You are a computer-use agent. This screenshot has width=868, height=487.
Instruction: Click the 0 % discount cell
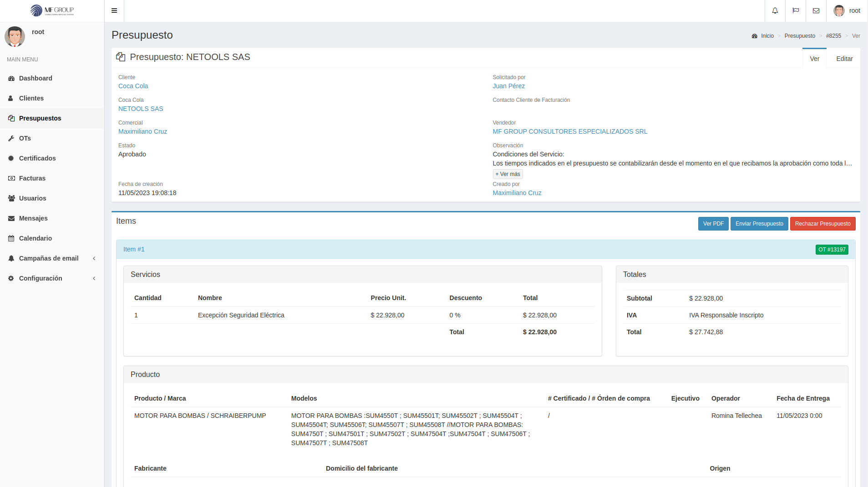click(x=455, y=315)
